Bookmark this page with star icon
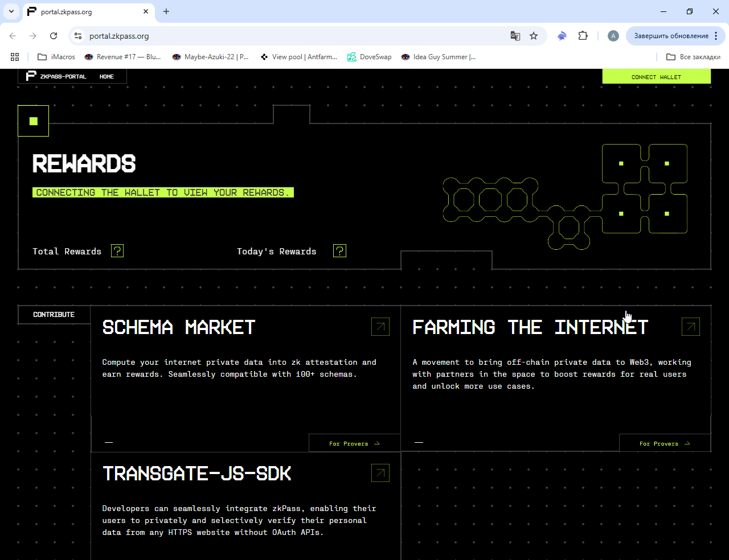The height and width of the screenshot is (560, 729). click(x=534, y=36)
